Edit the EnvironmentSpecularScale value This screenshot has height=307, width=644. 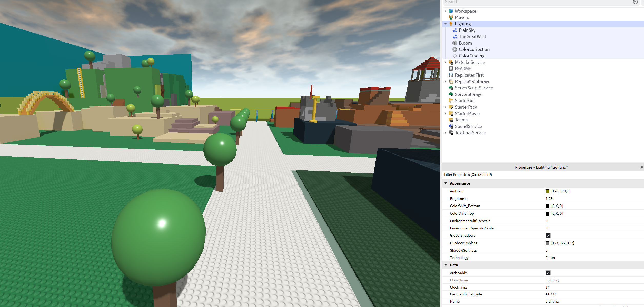594,228
